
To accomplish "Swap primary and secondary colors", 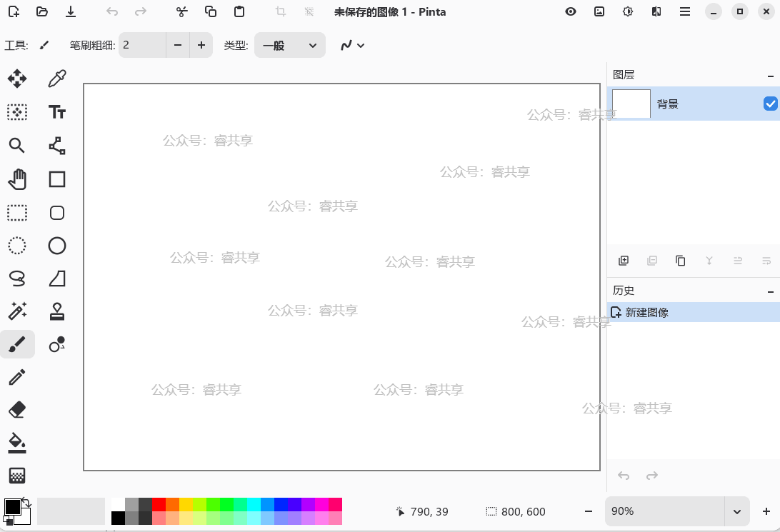I will pyautogui.click(x=26, y=503).
